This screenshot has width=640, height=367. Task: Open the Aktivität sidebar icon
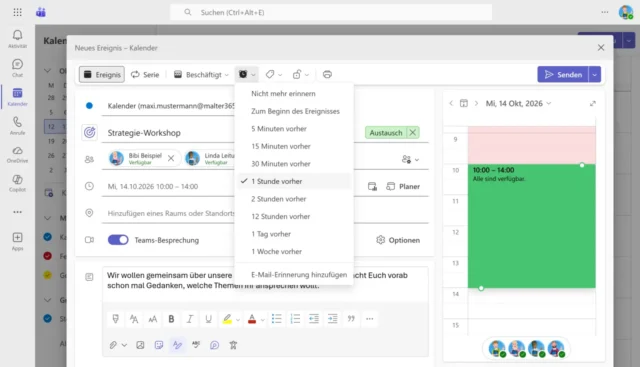(18, 39)
